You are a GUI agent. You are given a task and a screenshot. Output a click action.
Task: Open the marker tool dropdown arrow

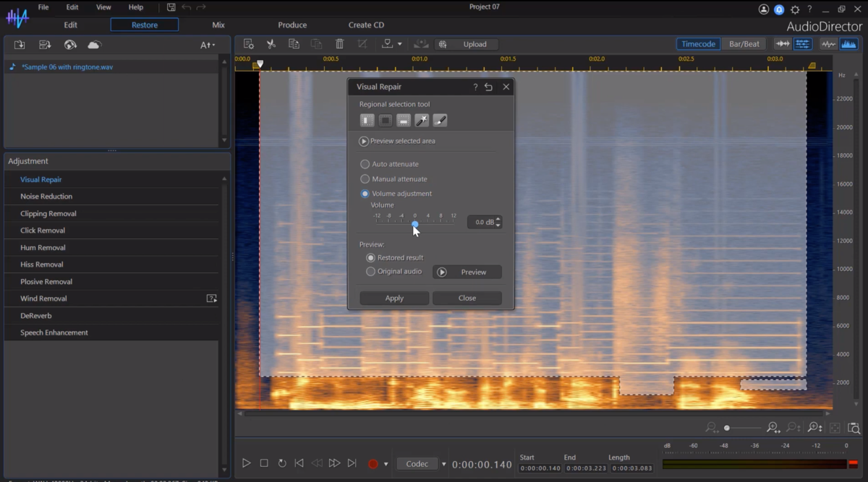point(400,44)
